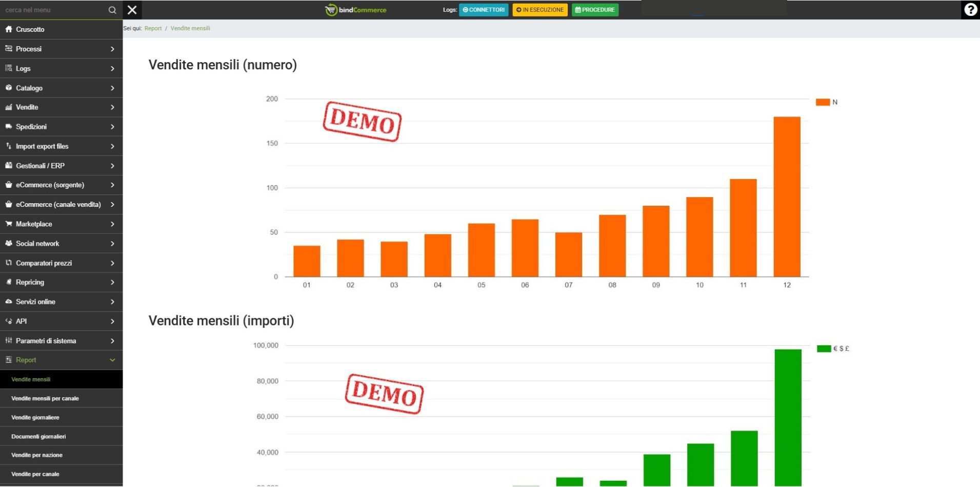Close the sidebar with X icon

(132, 10)
